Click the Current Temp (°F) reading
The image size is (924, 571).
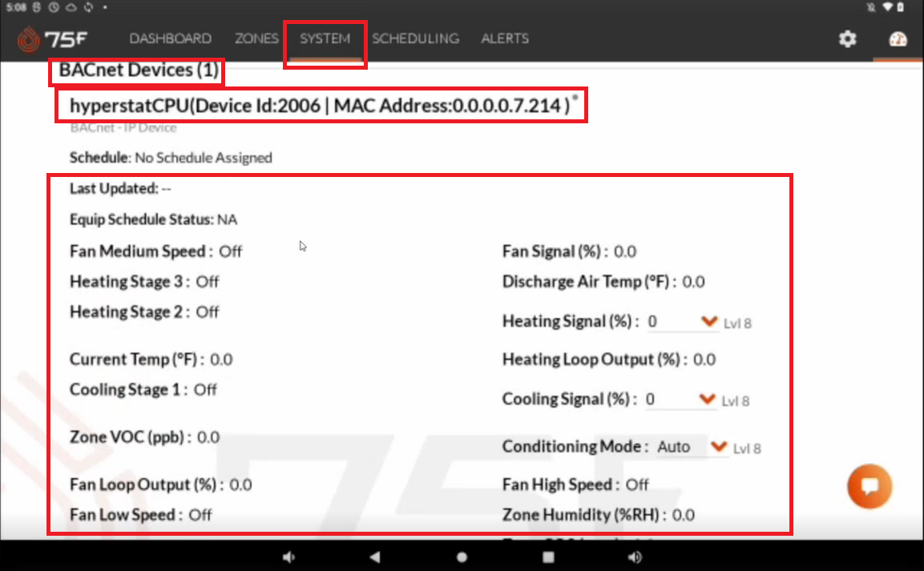(151, 360)
